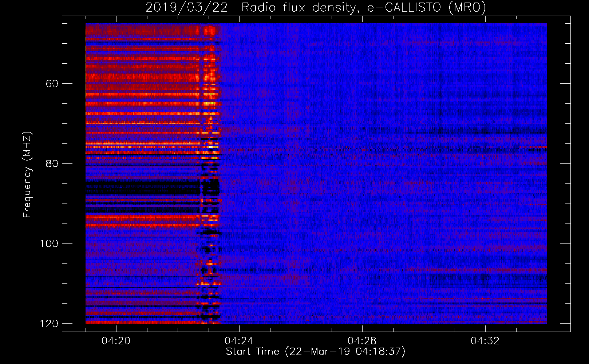Screen dimensions: 589x364
Task: Click the 'Frequency (MHZ)' axis label
Action: pyautogui.click(x=27, y=175)
